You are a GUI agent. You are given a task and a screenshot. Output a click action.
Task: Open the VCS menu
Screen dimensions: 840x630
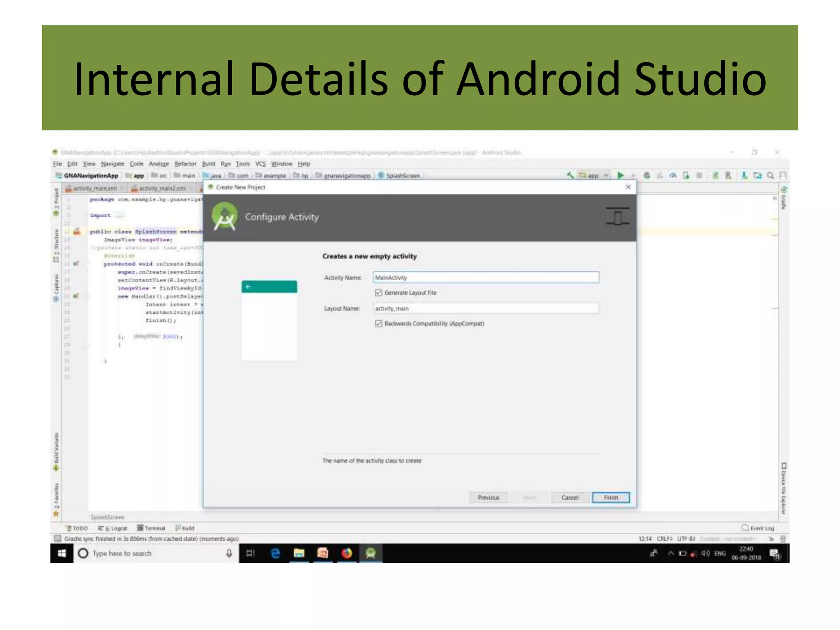[x=260, y=164]
